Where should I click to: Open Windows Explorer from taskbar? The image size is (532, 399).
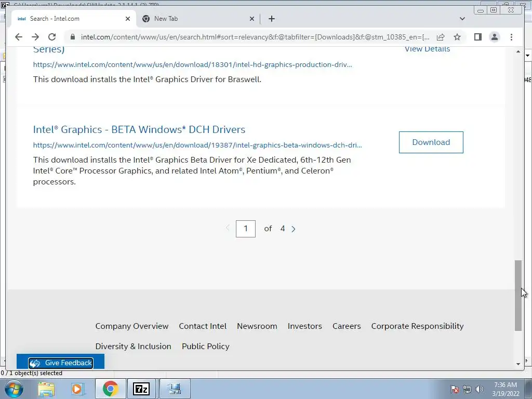click(46, 389)
